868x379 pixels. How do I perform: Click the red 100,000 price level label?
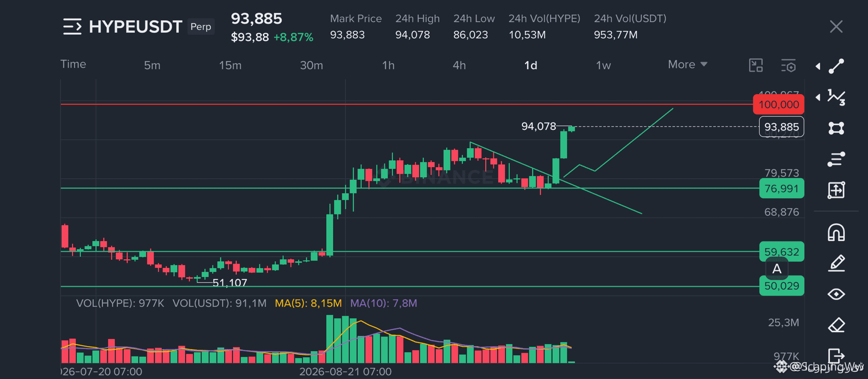(x=779, y=104)
